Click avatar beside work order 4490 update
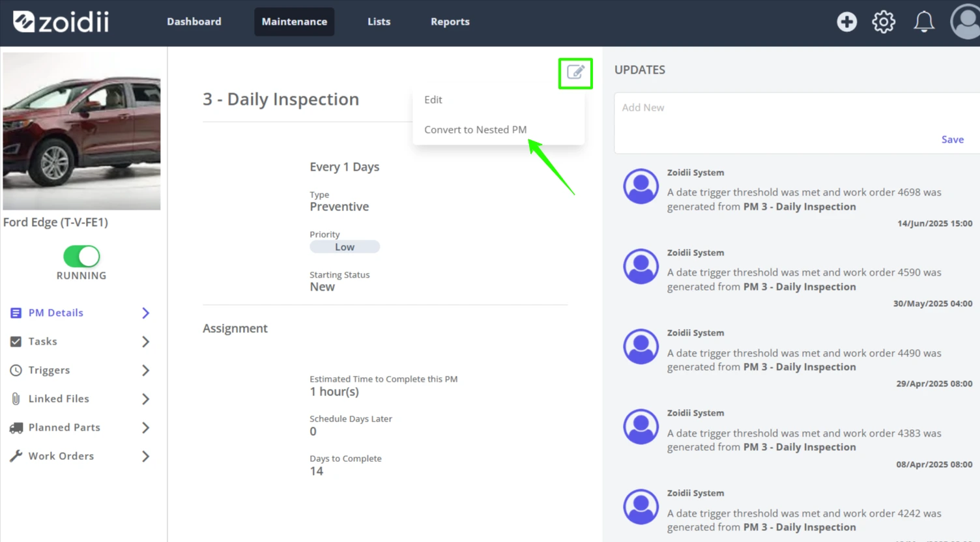This screenshot has height=542, width=980. click(x=641, y=347)
